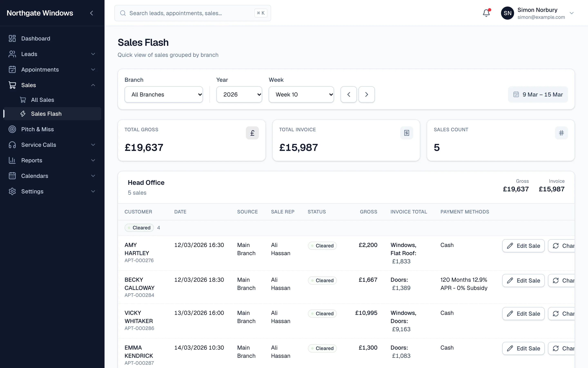This screenshot has height=368, width=588.
Task: Open All Sales submenu item
Action: point(52,100)
